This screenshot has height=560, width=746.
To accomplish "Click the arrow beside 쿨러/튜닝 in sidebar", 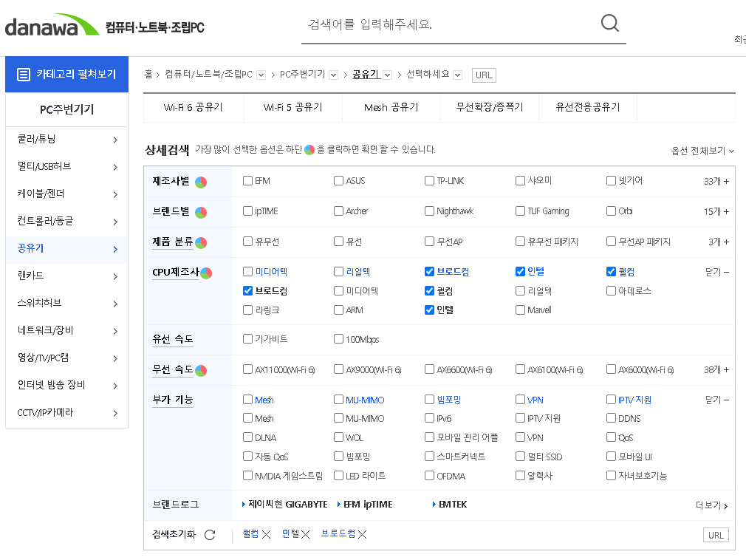I will 116,140.
